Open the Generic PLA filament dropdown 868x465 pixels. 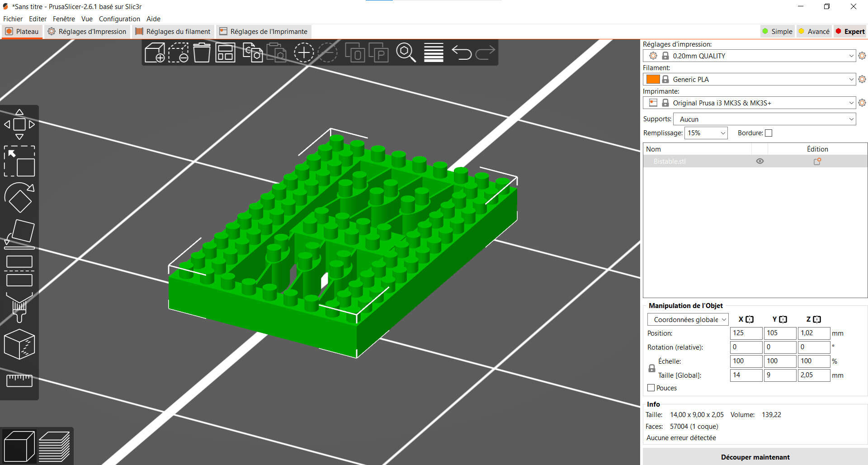pyautogui.click(x=749, y=79)
